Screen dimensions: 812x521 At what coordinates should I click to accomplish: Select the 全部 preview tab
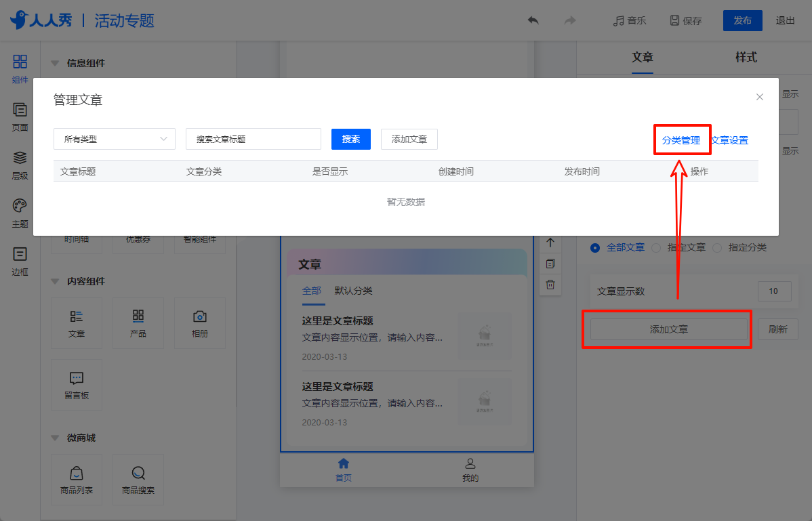(x=312, y=291)
